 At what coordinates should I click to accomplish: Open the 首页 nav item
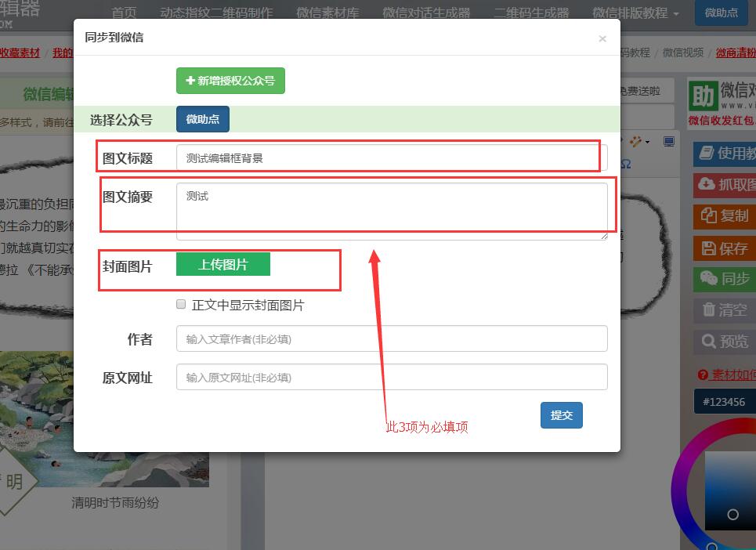pos(124,13)
